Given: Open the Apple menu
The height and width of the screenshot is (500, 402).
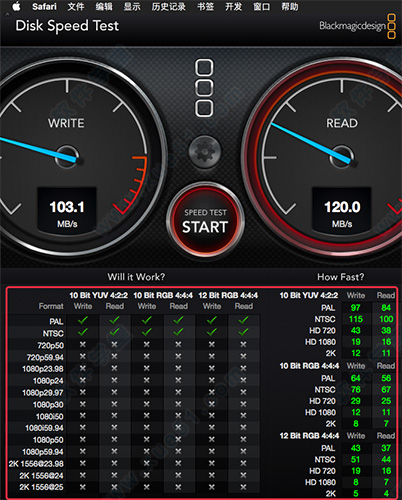Looking at the screenshot, I should [16, 6].
